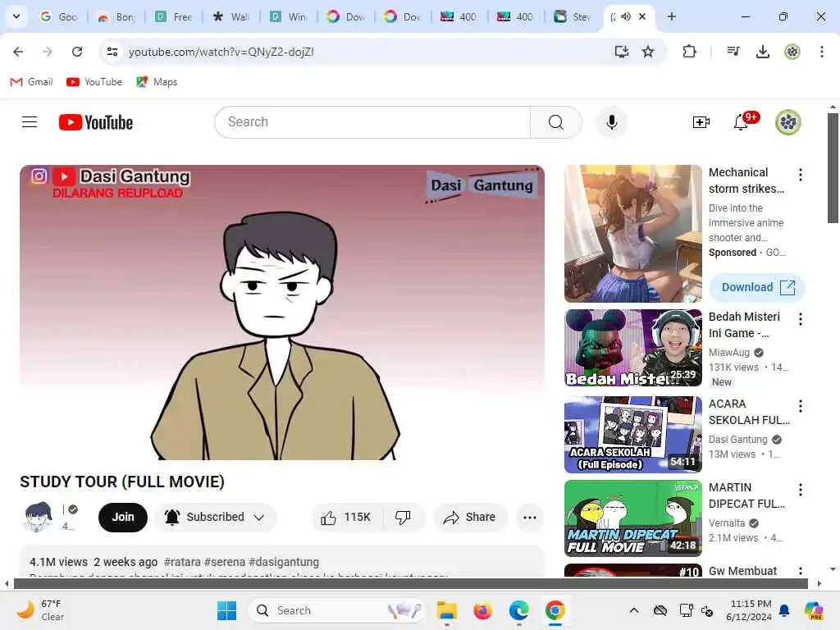Click the Download ad button
The height and width of the screenshot is (630, 840).
click(757, 287)
